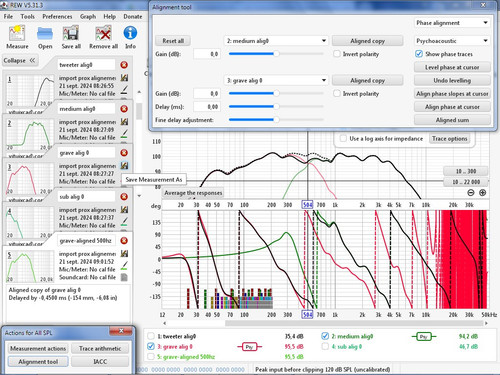Hide the 3: grave alig 0 trace
Image resolution: width=500 pixels, height=375 pixels.
(x=151, y=347)
